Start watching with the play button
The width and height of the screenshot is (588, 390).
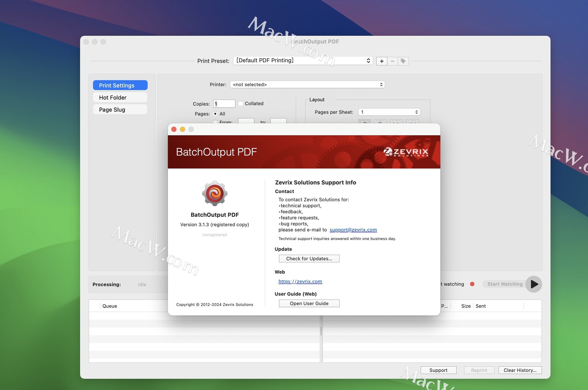(534, 284)
